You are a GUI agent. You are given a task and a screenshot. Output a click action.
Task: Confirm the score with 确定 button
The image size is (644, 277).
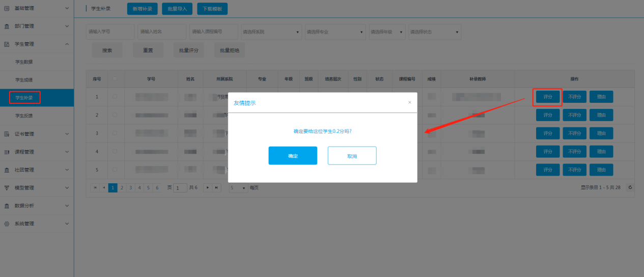point(293,156)
